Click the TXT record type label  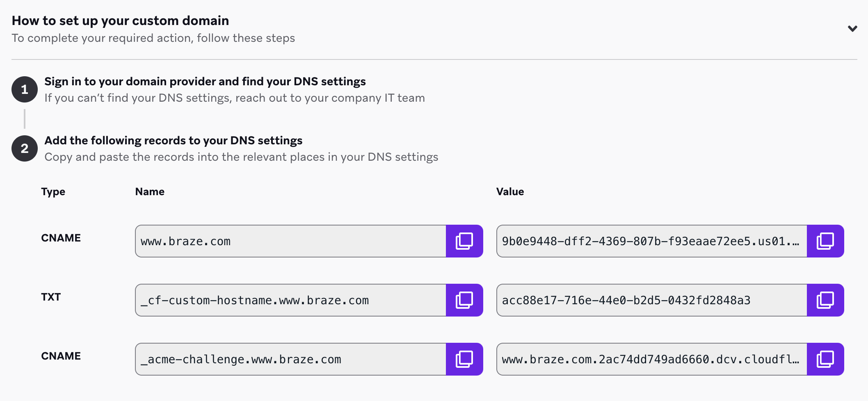(51, 297)
